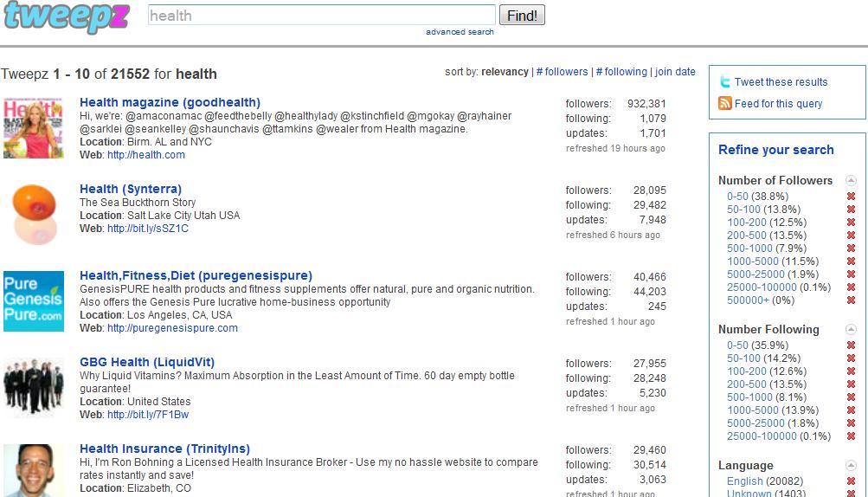Exclude the 500-1000 followers range with its red X
The width and height of the screenshot is (868, 497).
click(851, 248)
